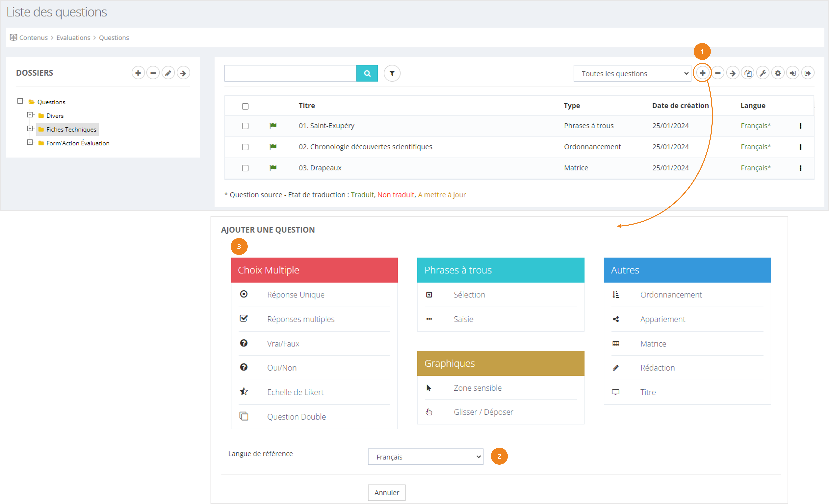Select the Glisser / Déposer question type

483,412
